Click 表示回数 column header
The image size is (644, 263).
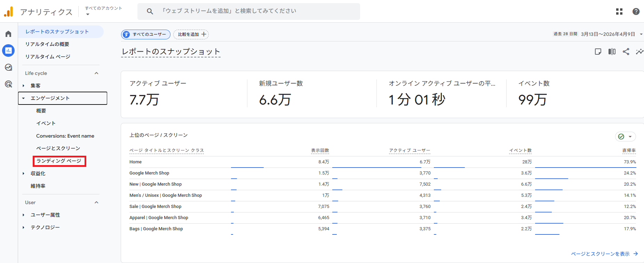click(x=320, y=150)
